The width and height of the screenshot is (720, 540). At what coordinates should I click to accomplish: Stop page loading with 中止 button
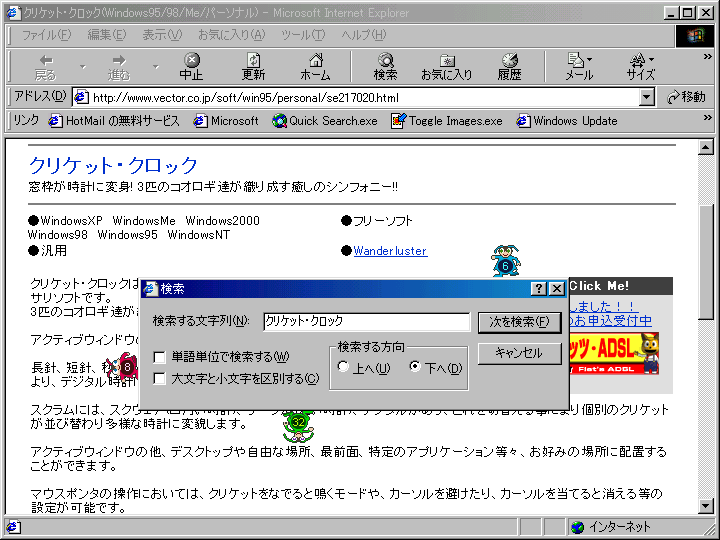(191, 67)
